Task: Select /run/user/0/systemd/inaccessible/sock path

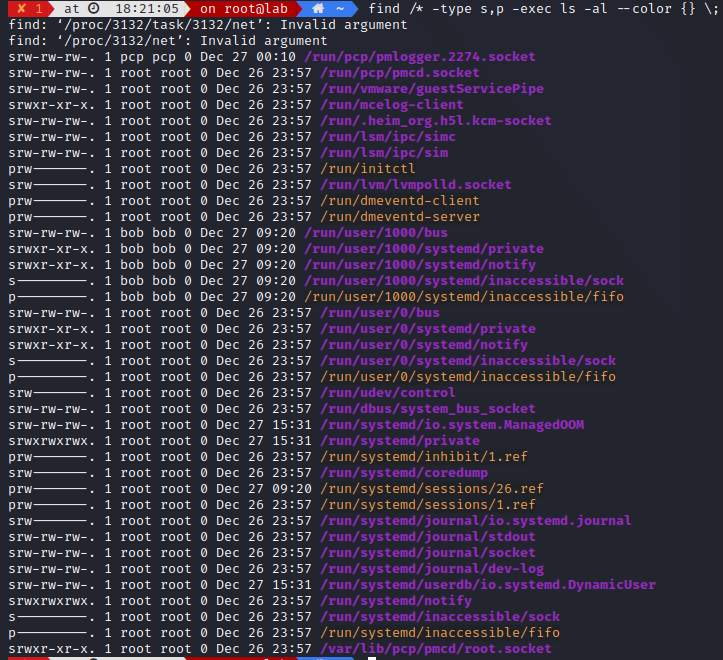Action: (x=468, y=361)
